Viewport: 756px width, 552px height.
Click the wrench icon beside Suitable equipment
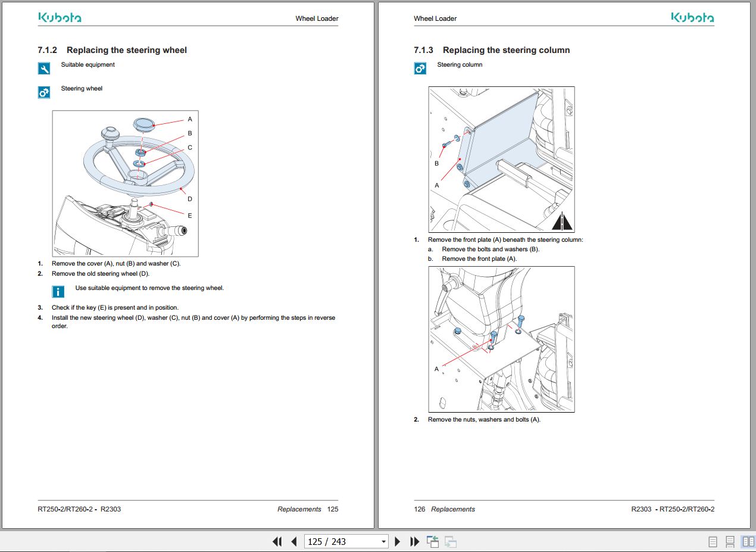44,68
